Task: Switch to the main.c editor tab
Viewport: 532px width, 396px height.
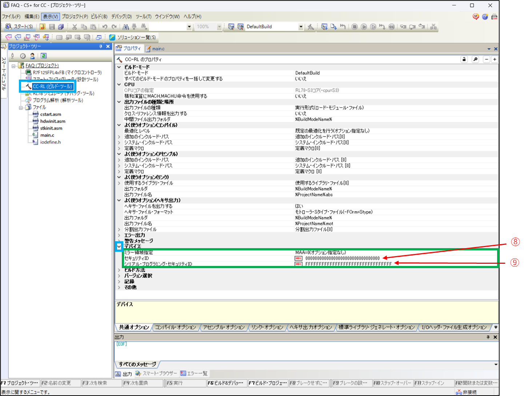Action: click(155, 49)
